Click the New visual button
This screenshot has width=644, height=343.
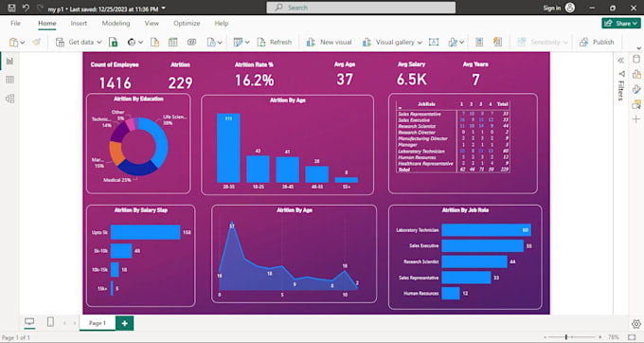pos(329,42)
